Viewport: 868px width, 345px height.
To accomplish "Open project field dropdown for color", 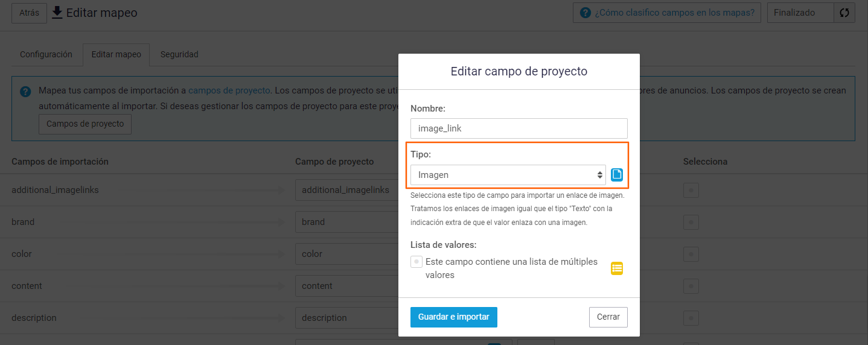I will pyautogui.click(x=346, y=254).
